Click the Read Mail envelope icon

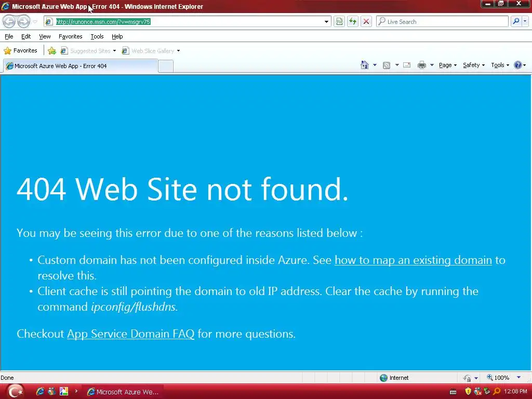pos(407,65)
